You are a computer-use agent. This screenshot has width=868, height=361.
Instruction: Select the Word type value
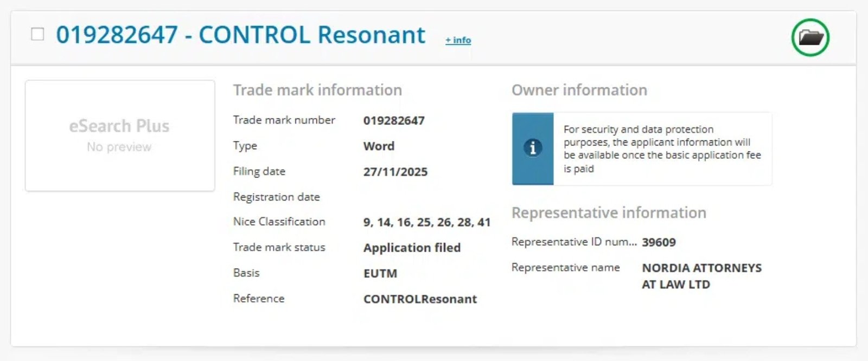point(378,146)
